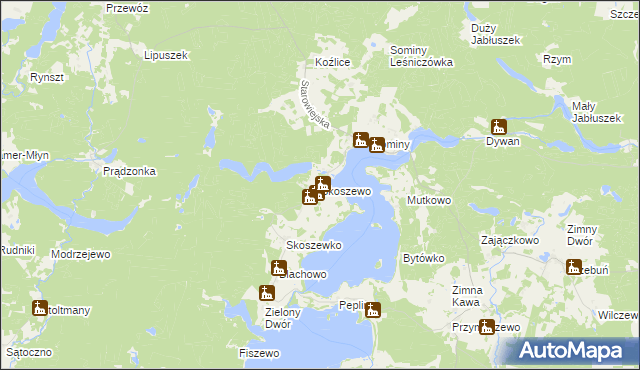The height and width of the screenshot is (370, 640).
Task: Click the church icon beside Trzebuń
Action: (x=574, y=267)
